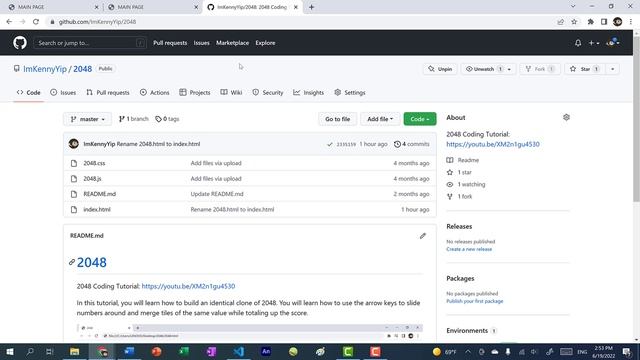This screenshot has width=640, height=360.
Task: Open new browser tab with plus
Action: click(x=311, y=7)
